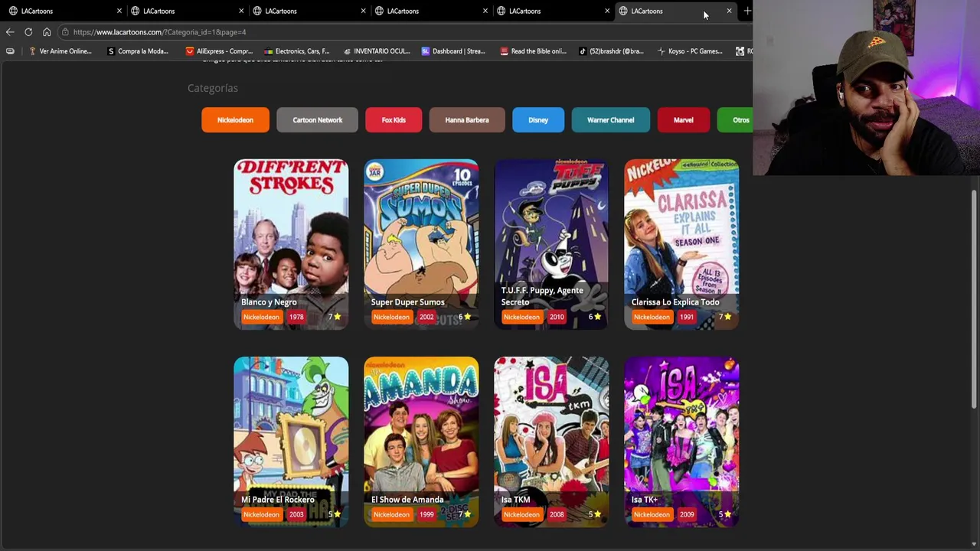Click the Isa TKM title text
Screen dimensions: 980x551
coord(515,500)
